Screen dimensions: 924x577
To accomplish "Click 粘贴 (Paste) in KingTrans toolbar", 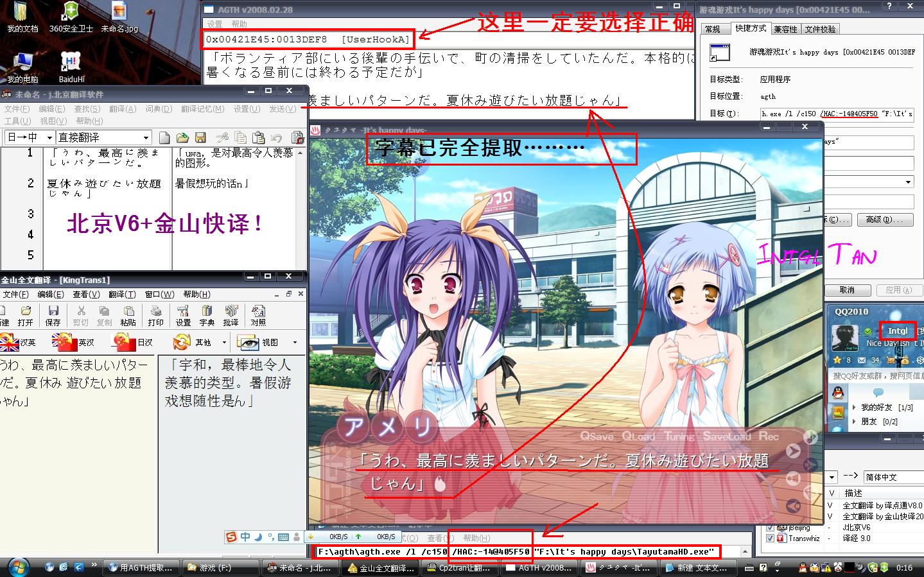I will [128, 316].
